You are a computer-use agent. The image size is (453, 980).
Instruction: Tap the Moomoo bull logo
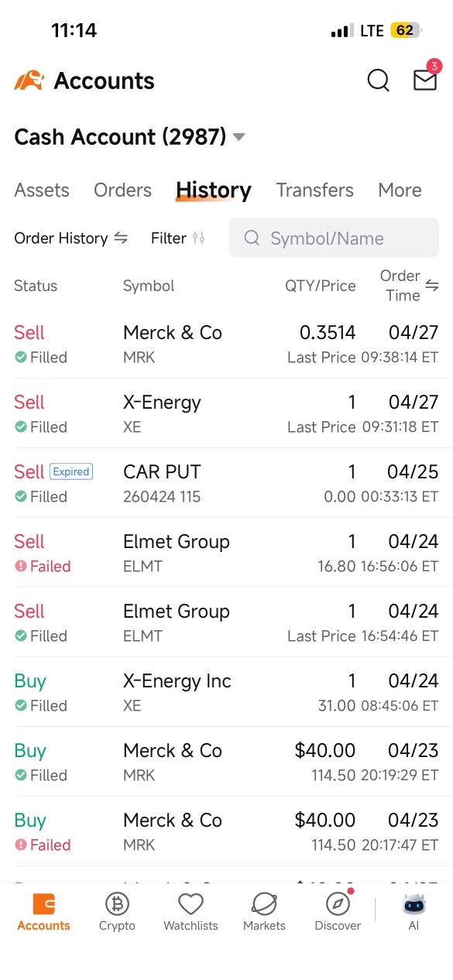point(29,81)
